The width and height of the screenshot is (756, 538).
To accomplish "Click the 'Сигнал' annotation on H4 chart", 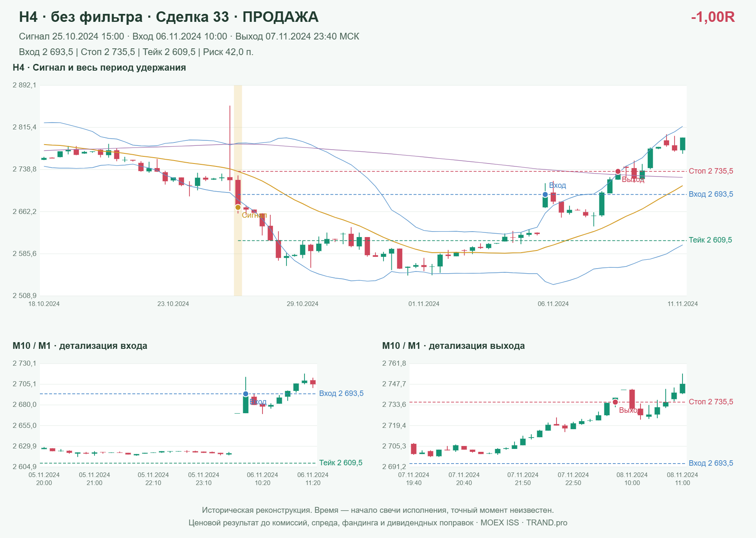I will 254,215.
